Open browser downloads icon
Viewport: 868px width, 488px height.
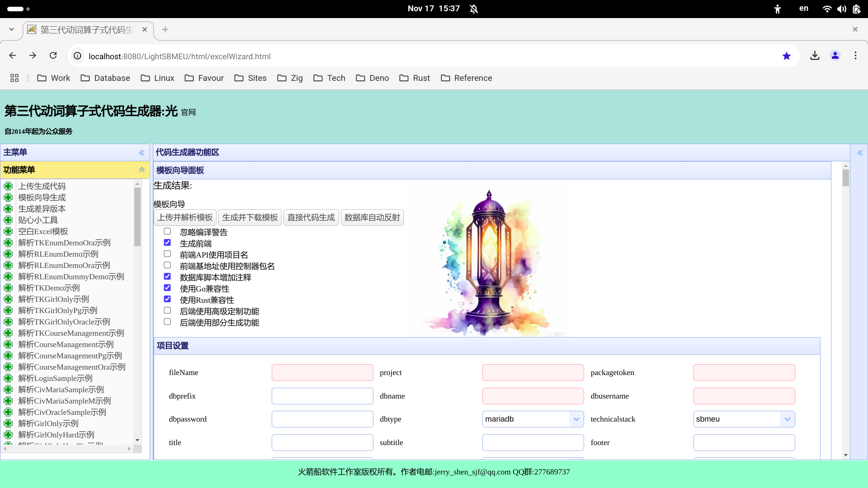point(815,56)
